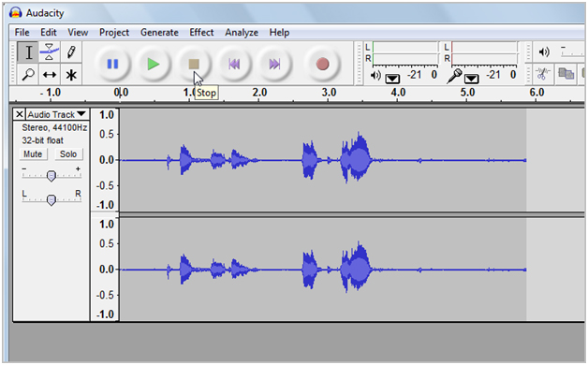Start recording with the Record button
588x365 pixels.
coord(322,64)
